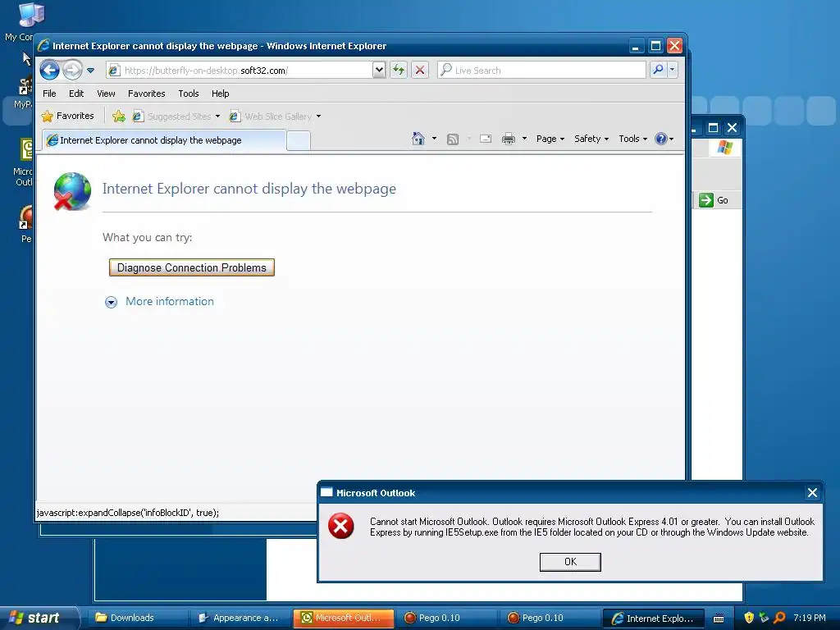Click the keyboard icon in taskbar

point(719,619)
